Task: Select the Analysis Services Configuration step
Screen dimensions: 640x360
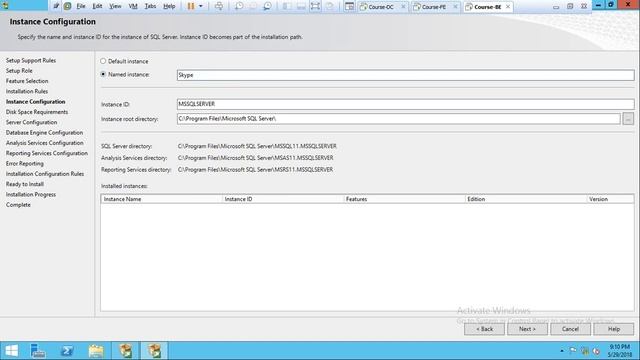Action: pyautogui.click(x=45, y=143)
